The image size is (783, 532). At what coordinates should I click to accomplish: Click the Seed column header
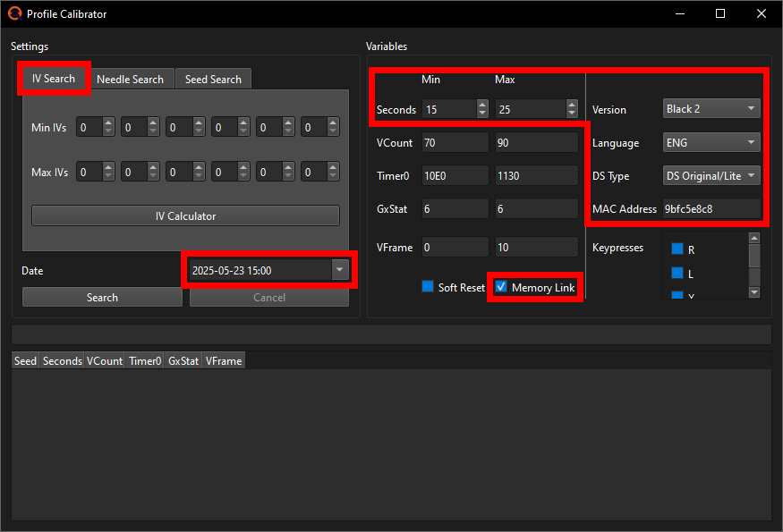(24, 360)
